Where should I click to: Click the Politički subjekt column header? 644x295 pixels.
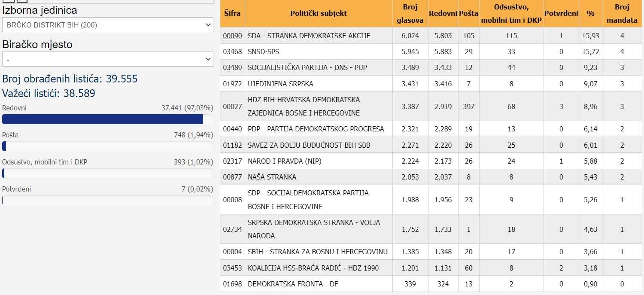(319, 13)
